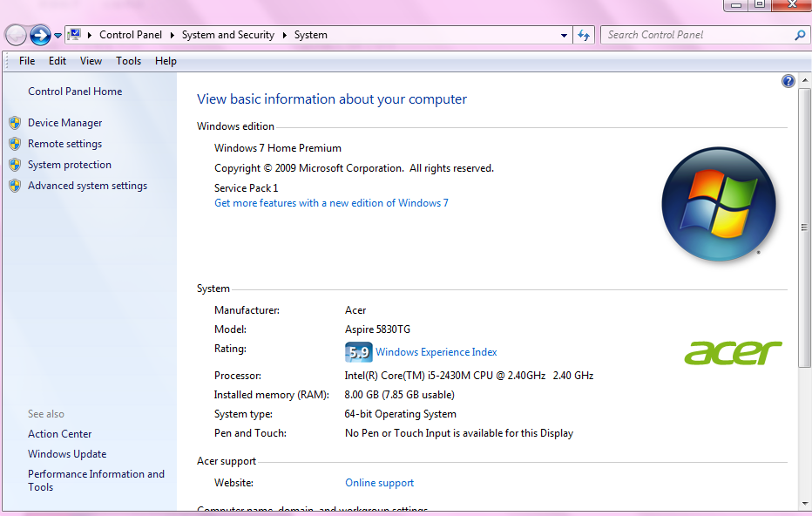Expand the recent pages dropdown by nav buttons

58,36
